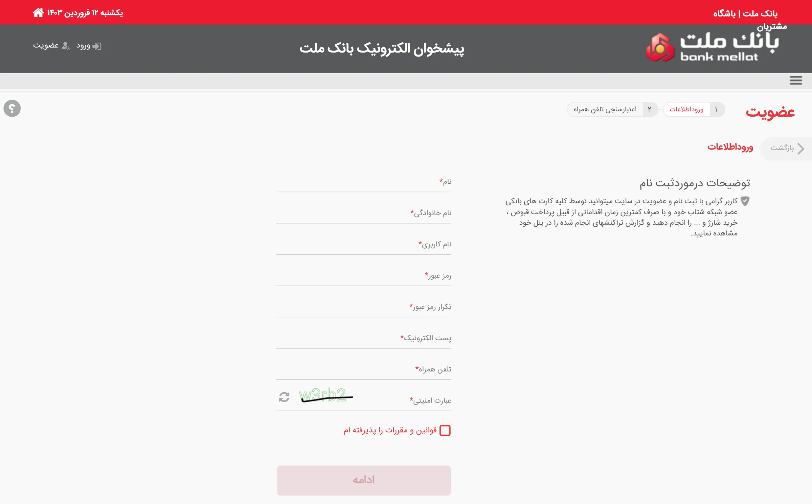Click the ادامه continue button
The image size is (812, 504).
(x=363, y=480)
